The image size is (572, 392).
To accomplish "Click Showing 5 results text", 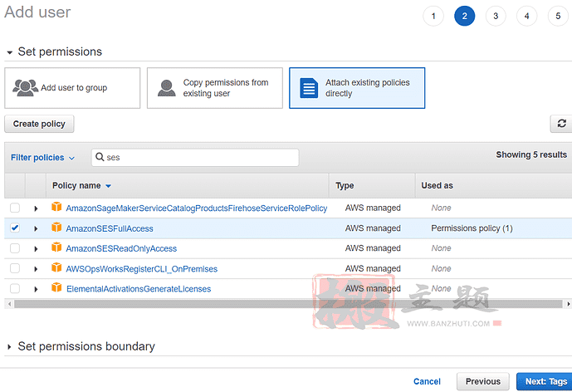I will point(531,154).
